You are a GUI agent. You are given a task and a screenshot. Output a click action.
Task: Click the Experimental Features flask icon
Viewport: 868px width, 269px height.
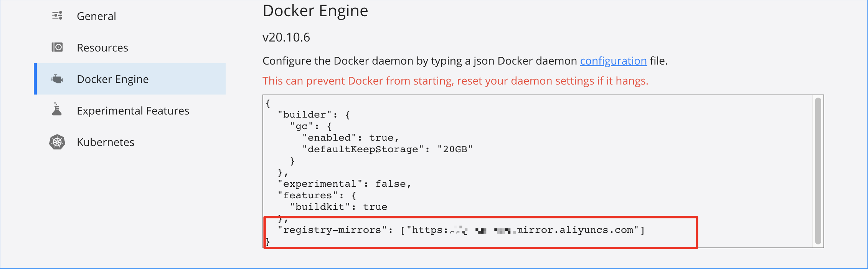coord(57,109)
